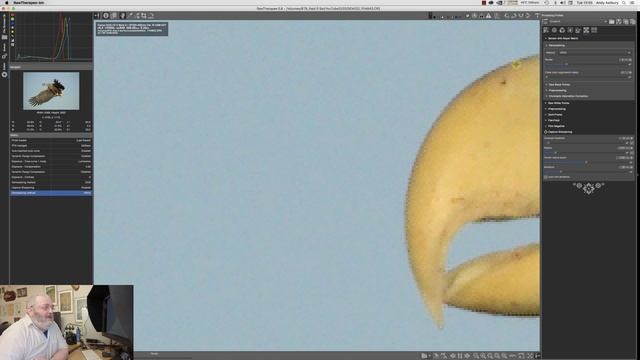Image resolution: width=640 pixels, height=360 pixels.
Task: Click the eagle navigator thumbnail
Action: coord(51,91)
